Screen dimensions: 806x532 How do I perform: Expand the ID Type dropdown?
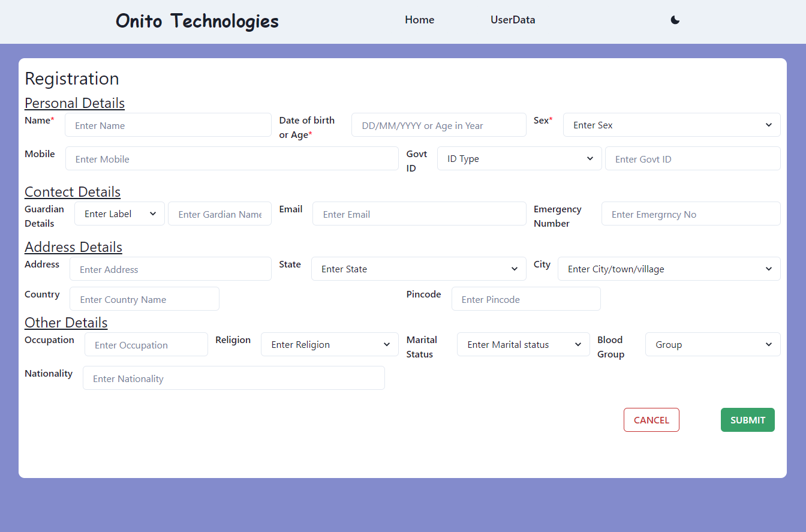click(x=519, y=158)
